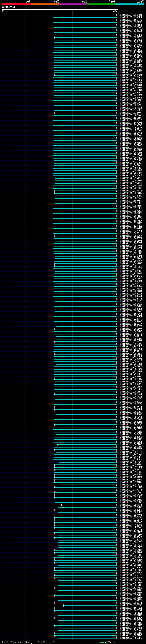Select last hit UniRef100_A5C9F9

pos(131,638)
